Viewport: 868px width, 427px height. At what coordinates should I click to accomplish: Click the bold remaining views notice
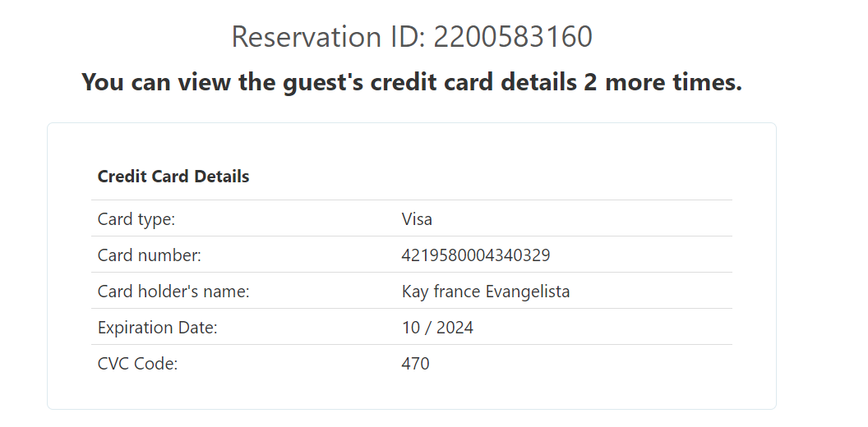click(x=411, y=82)
